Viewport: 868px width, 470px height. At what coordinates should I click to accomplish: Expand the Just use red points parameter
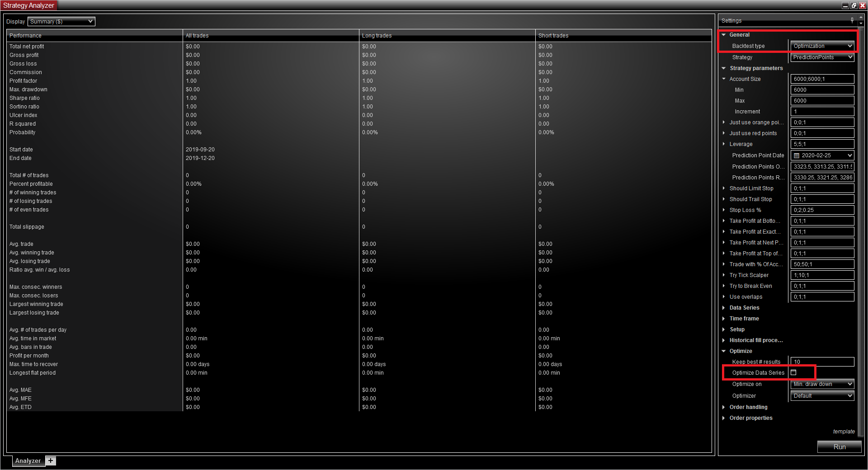click(x=724, y=133)
